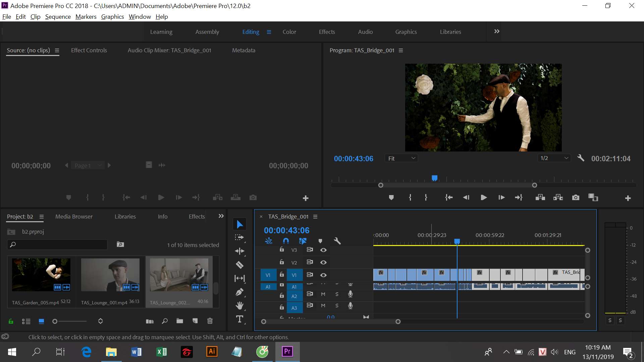Switch to the Color workspace
This screenshot has height=362, width=644.
pos(289,32)
